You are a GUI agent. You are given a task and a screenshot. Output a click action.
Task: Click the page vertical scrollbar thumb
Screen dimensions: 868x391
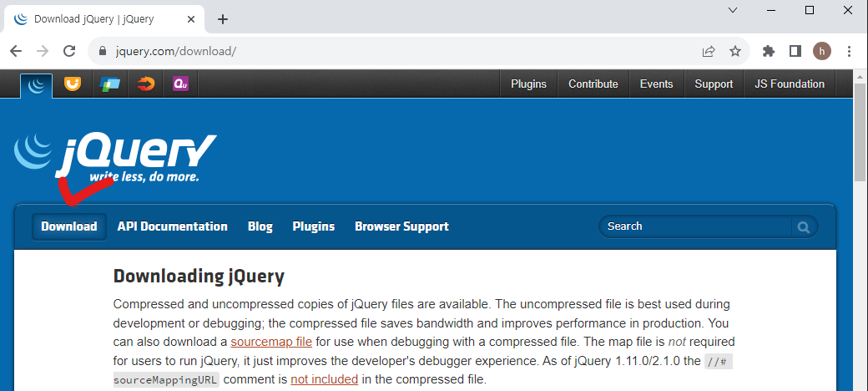pyautogui.click(x=860, y=132)
